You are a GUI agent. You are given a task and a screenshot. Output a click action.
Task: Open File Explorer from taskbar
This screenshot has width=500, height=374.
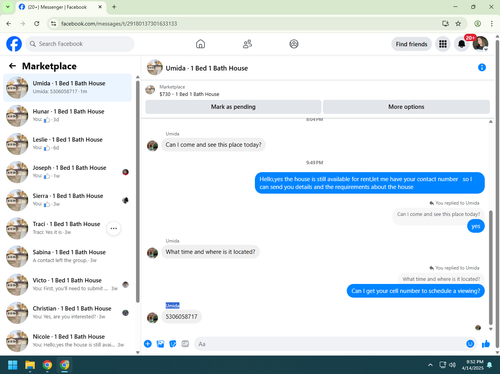pos(30,365)
